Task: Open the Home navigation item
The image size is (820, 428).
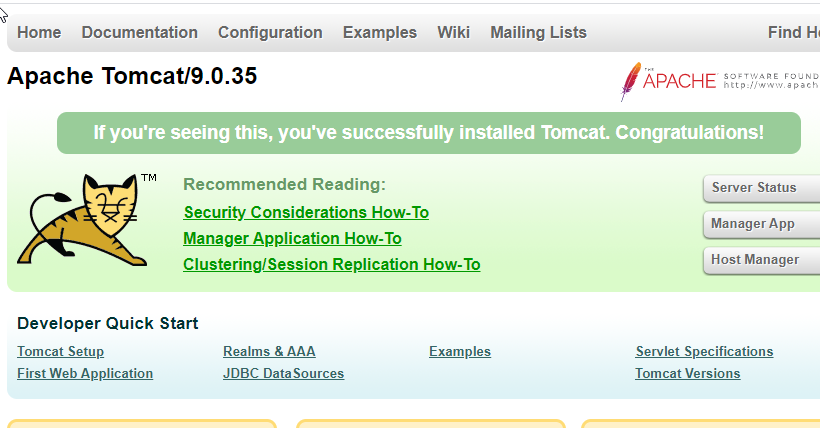Action: (x=39, y=32)
